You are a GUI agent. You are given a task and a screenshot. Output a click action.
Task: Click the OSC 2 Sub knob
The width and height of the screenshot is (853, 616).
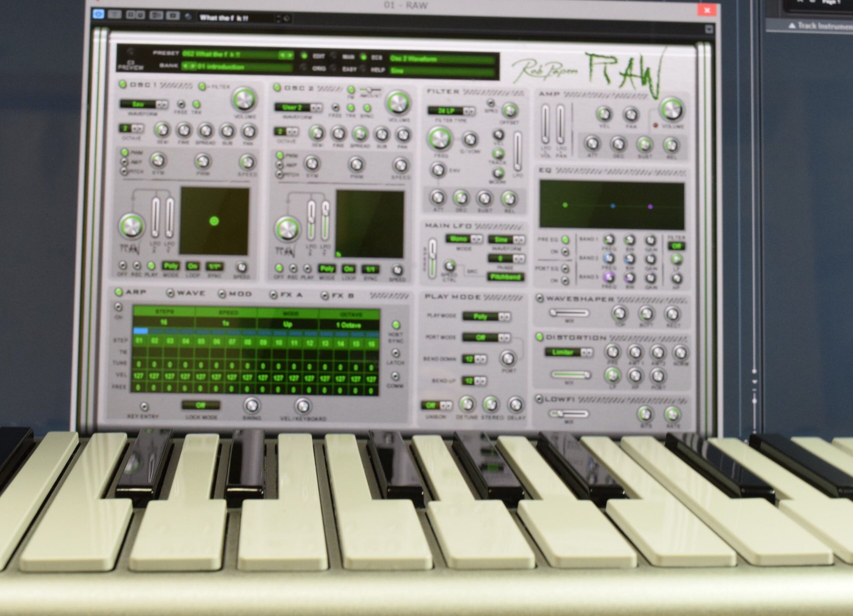382,134
